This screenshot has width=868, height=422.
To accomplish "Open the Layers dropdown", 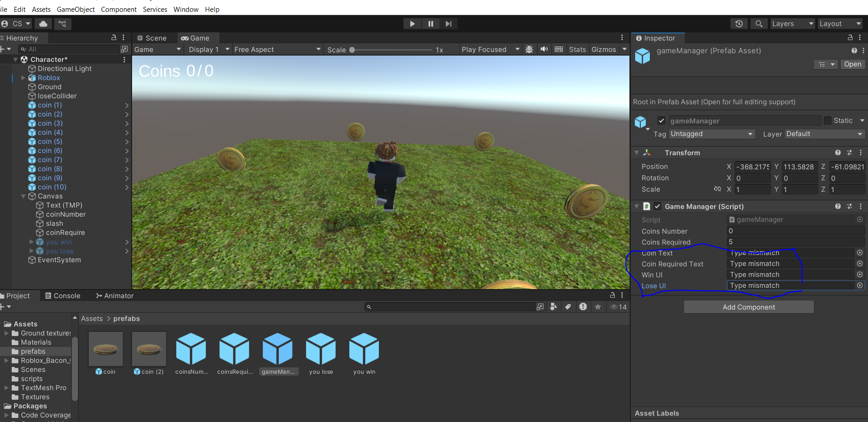I will point(792,24).
